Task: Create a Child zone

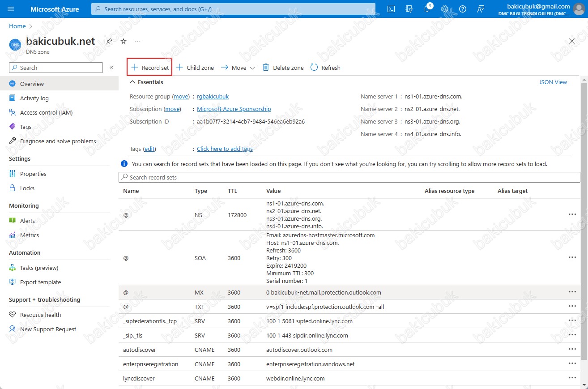Action: point(195,68)
